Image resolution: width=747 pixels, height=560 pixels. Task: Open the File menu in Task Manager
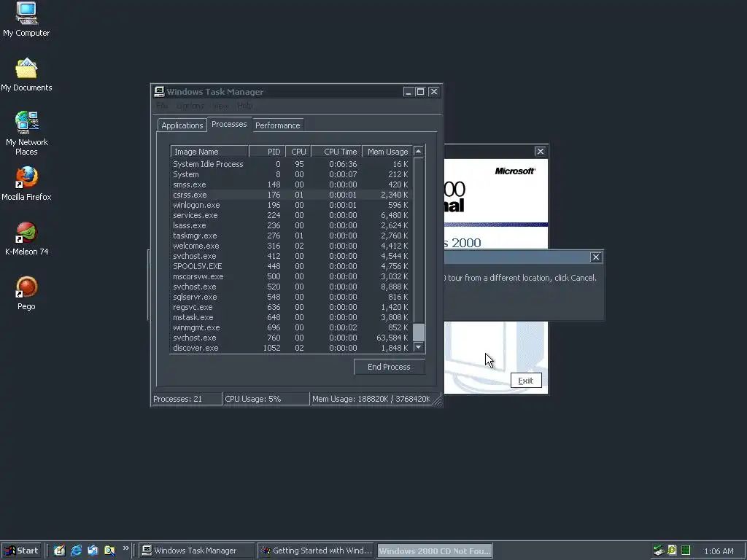[162, 105]
